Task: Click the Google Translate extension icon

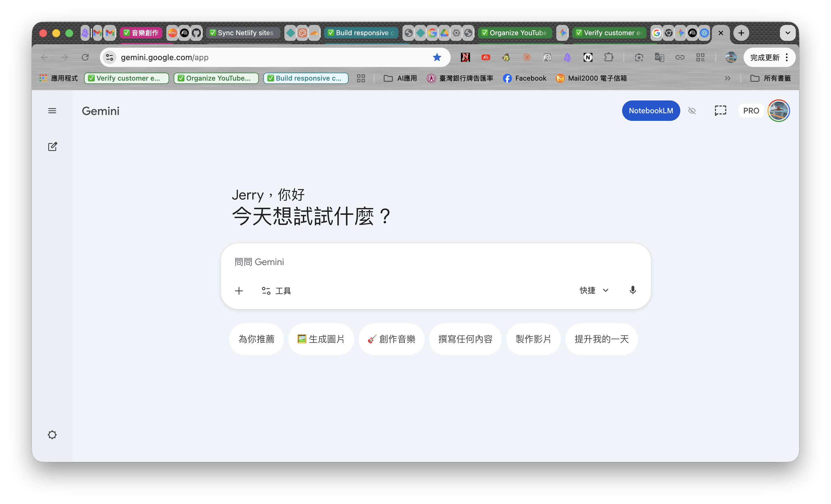Action: pyautogui.click(x=659, y=57)
